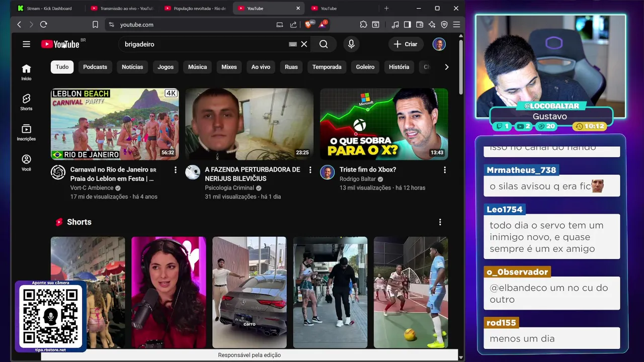
Task: Open the Brave Shields lion icon
Action: 308,24
